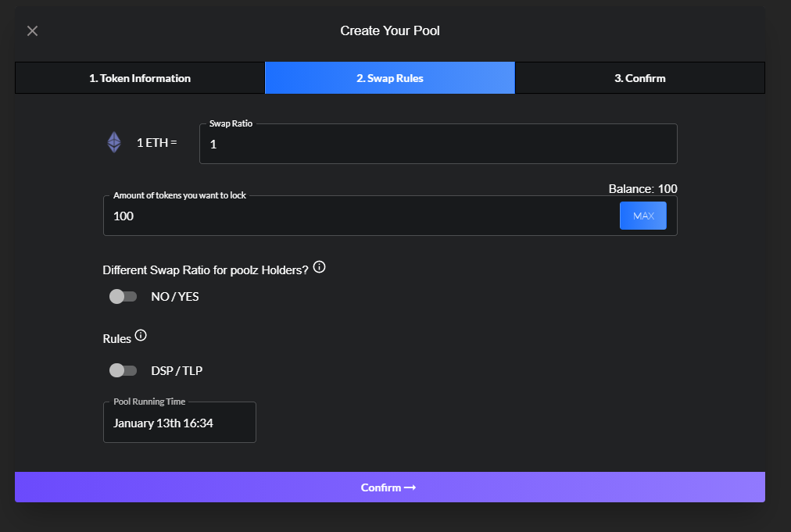Click the Balance: 100 label
Viewport: 791px width, 532px height.
[x=642, y=188]
